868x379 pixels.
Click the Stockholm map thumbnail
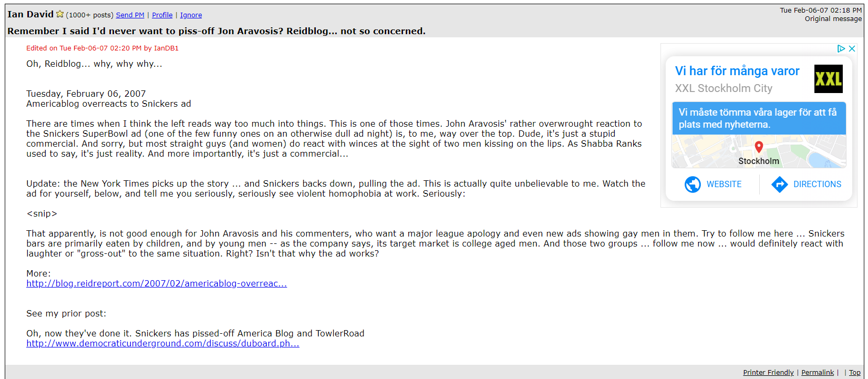tap(759, 151)
